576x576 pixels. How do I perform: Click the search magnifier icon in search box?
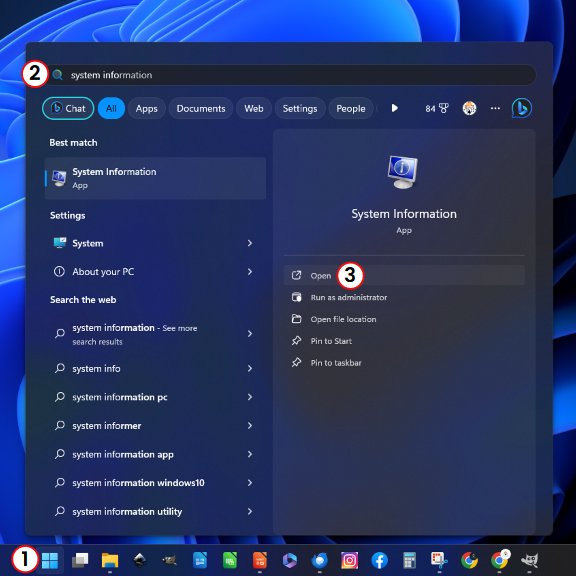coord(58,75)
